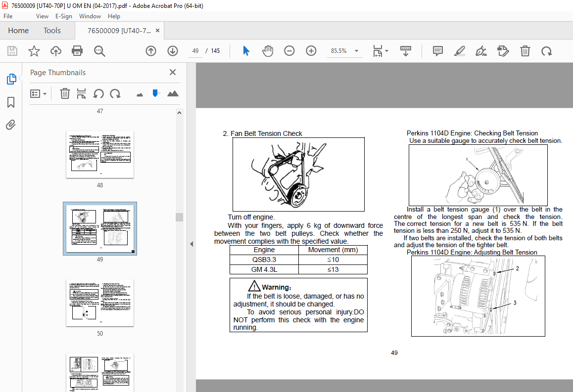Close the Page Thumbnails panel
This screenshot has width=573, height=392.
click(173, 72)
